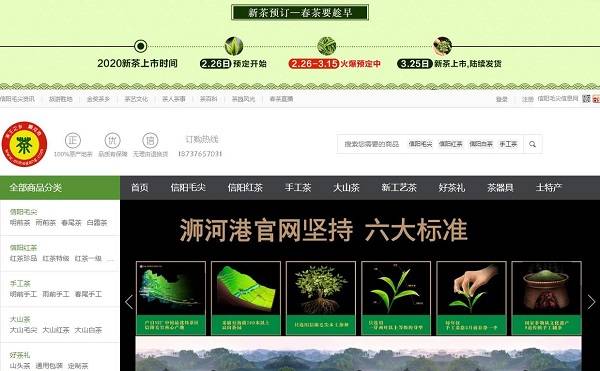Open the 好茶礼 nav tab
Image resolution: width=600 pixels, height=371 pixels.
452,187
